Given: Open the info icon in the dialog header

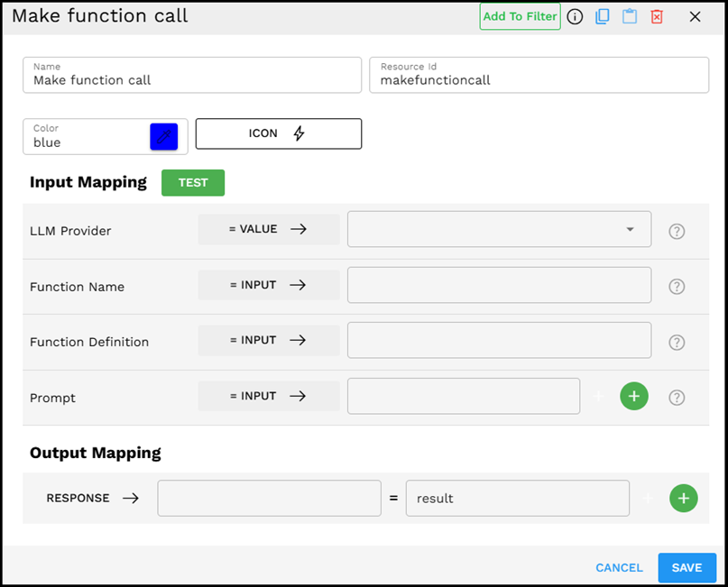Looking at the screenshot, I should [x=575, y=16].
